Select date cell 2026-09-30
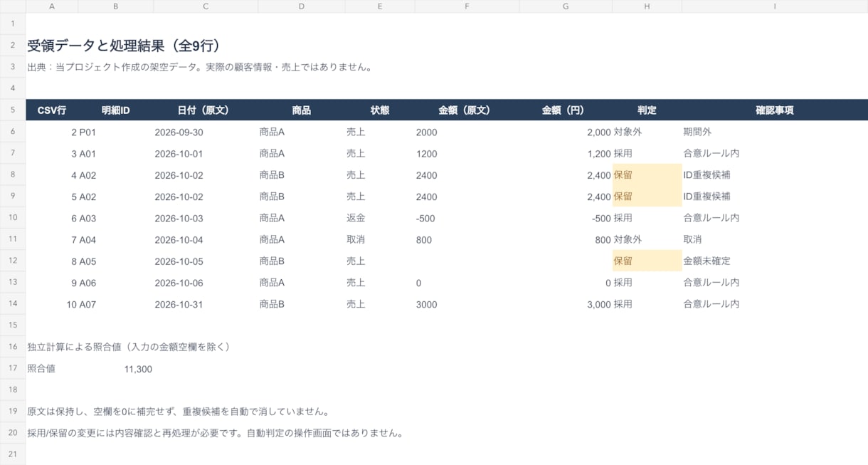The width and height of the screenshot is (868, 465). pyautogui.click(x=206, y=132)
